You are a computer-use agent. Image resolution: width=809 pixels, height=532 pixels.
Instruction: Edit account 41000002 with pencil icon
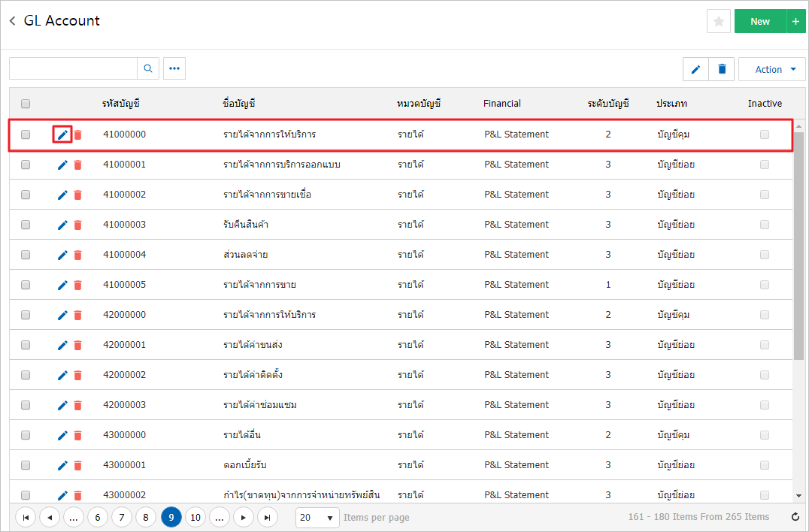tap(62, 195)
